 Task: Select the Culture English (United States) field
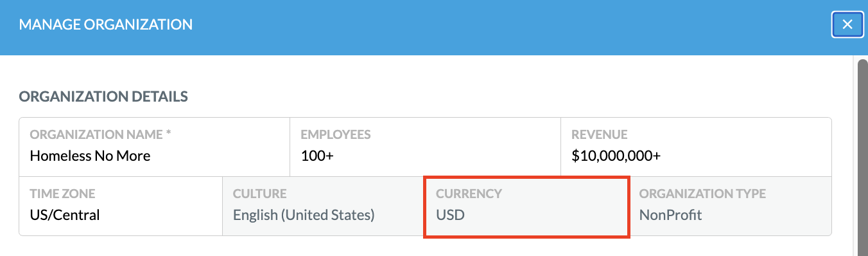(324, 206)
